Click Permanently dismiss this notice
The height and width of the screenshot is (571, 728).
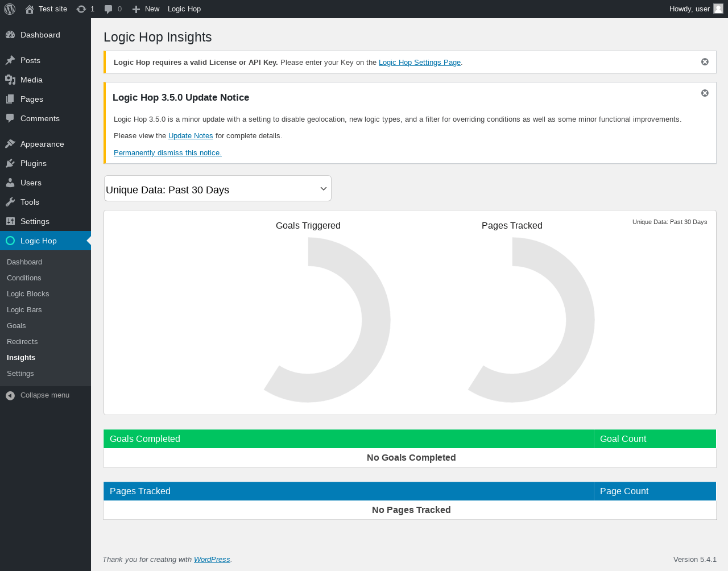[168, 153]
